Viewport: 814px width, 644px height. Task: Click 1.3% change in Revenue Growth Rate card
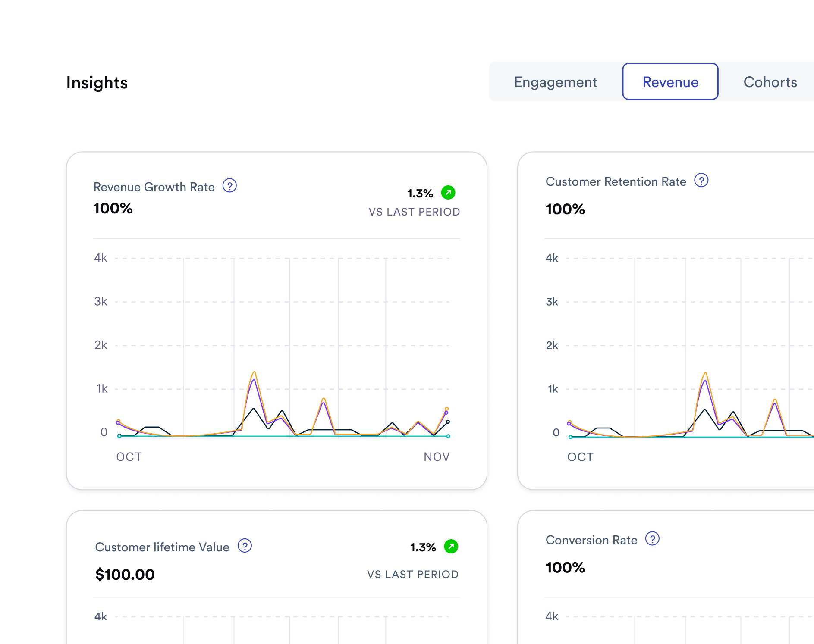pos(420,194)
